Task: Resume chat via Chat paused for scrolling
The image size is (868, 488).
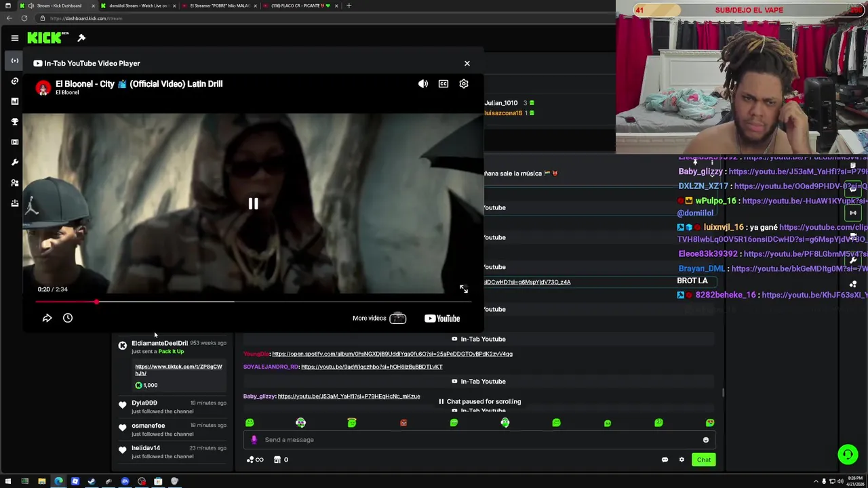Action: 479,401
